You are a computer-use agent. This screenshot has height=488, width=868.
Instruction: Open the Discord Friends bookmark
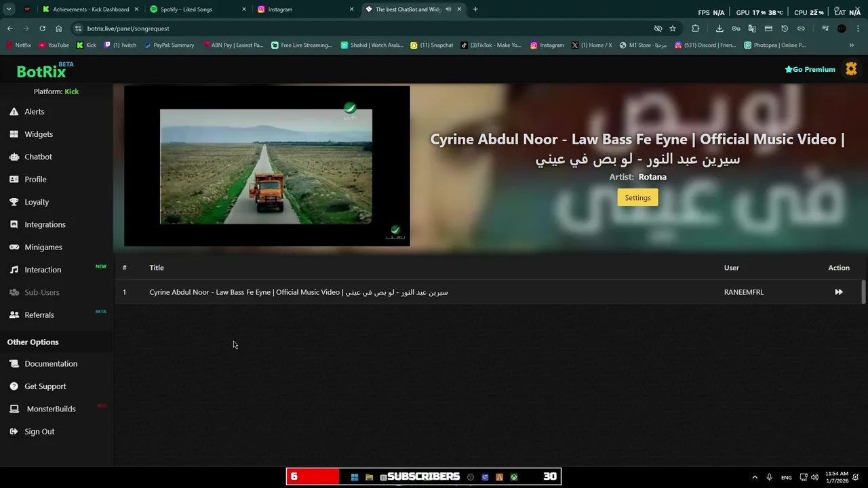click(705, 45)
